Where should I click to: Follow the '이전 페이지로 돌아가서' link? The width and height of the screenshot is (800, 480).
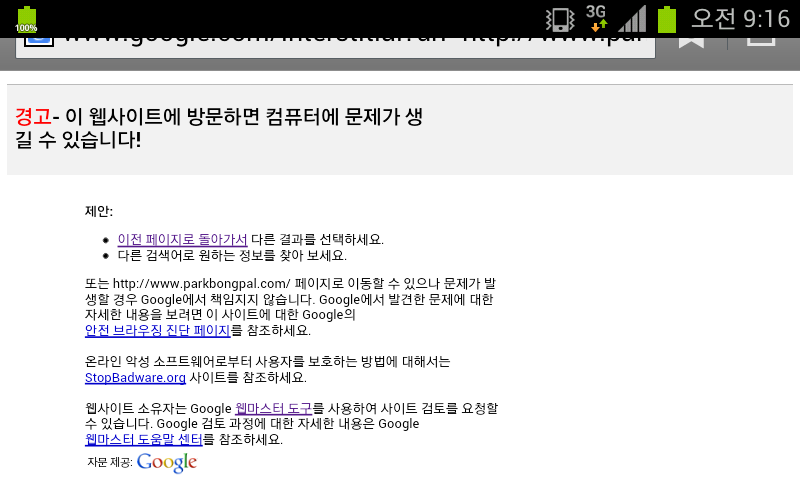(x=182, y=239)
